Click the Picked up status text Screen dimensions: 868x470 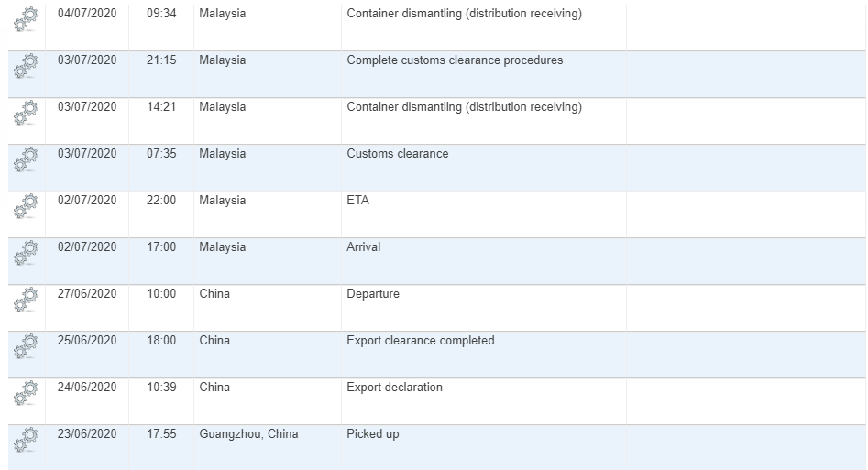point(372,434)
